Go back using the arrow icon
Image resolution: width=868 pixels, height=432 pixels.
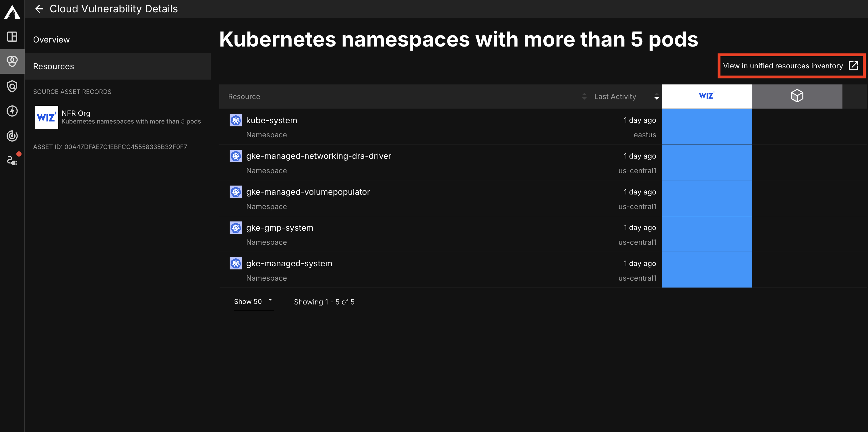coord(39,9)
